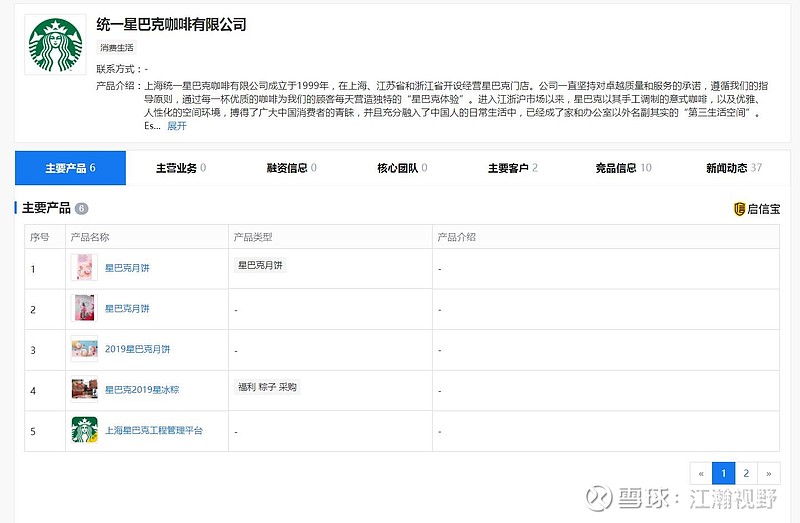
Task: Open the 核心团队 tab
Action: pyautogui.click(x=403, y=168)
